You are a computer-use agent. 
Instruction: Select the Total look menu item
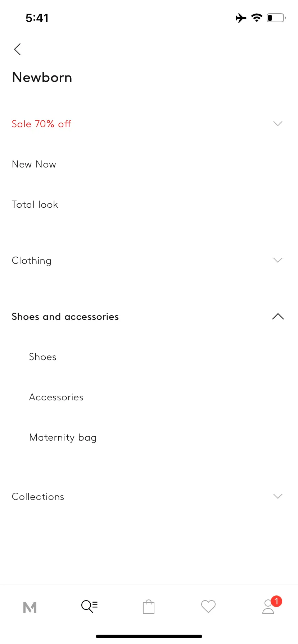(35, 204)
